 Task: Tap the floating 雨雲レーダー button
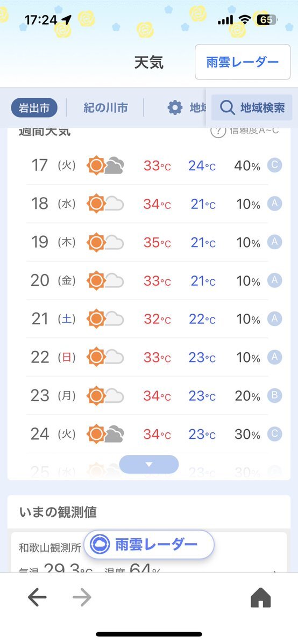[x=149, y=545]
